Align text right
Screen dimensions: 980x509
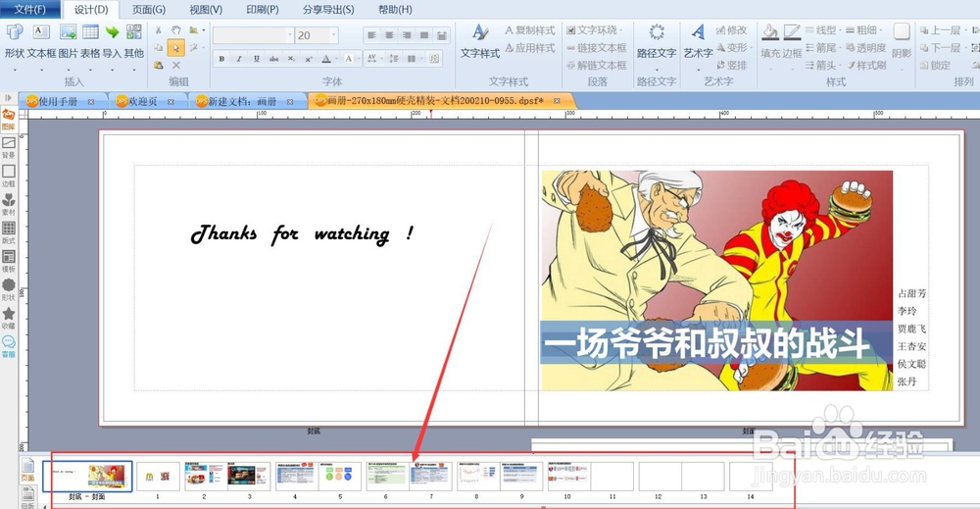point(407,35)
